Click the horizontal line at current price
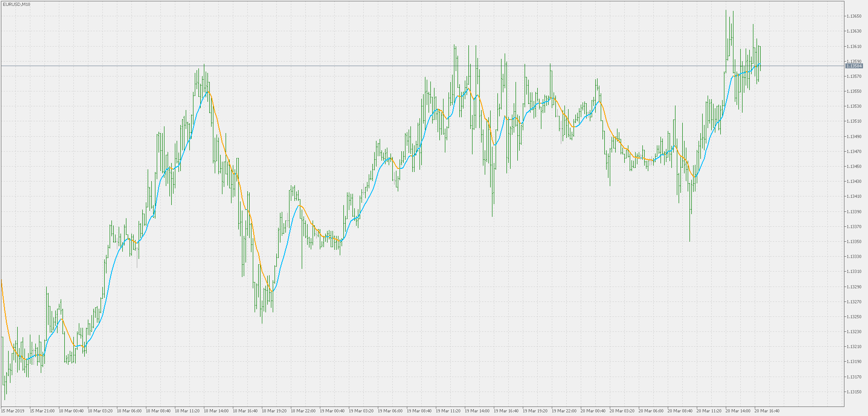 [317, 66]
